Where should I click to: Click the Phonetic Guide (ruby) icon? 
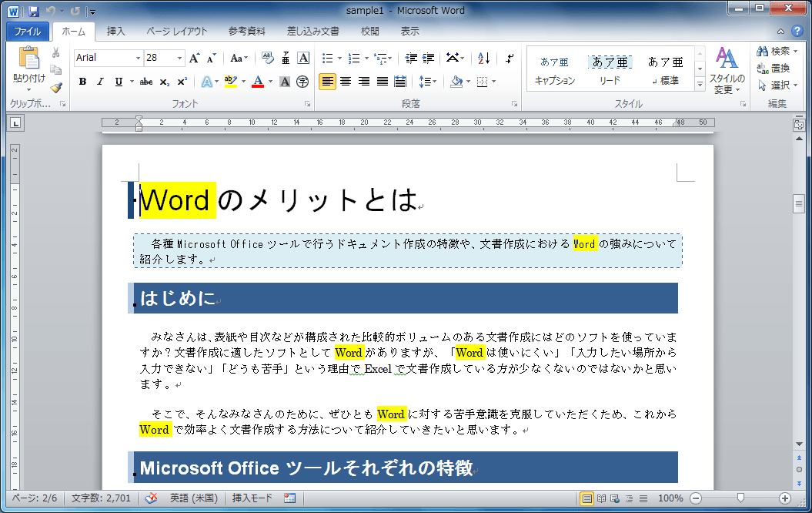click(x=286, y=58)
